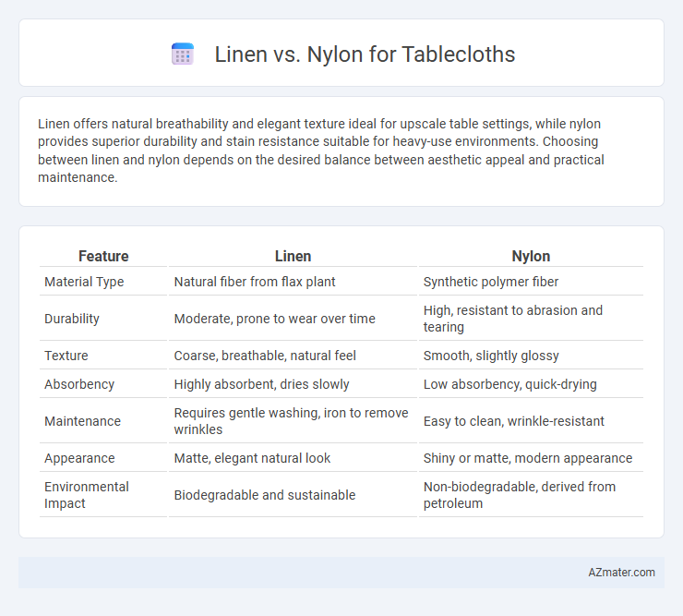Click the 'Texture' row label
The height and width of the screenshot is (616, 683).
(x=66, y=356)
